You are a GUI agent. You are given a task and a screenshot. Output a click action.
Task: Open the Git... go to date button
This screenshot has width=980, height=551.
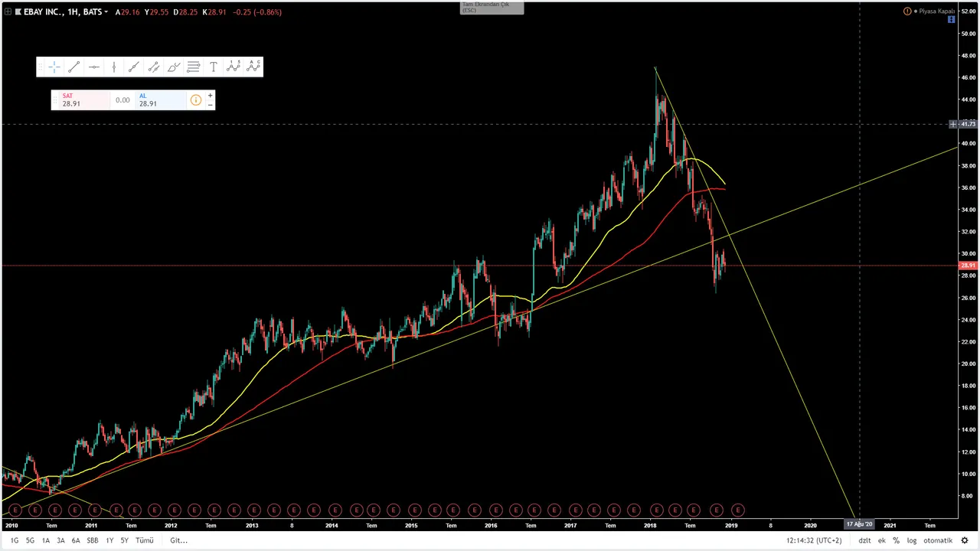[178, 540]
